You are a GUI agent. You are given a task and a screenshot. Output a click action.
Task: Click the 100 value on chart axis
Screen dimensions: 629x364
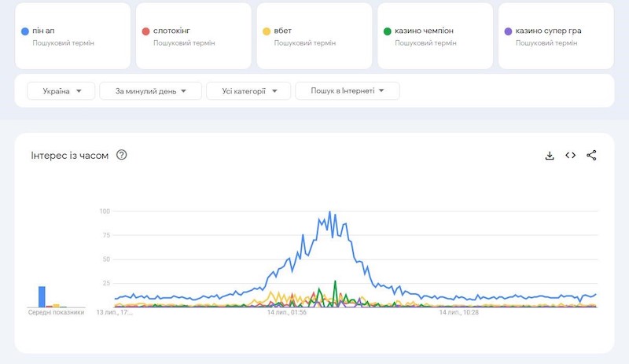pyautogui.click(x=105, y=211)
